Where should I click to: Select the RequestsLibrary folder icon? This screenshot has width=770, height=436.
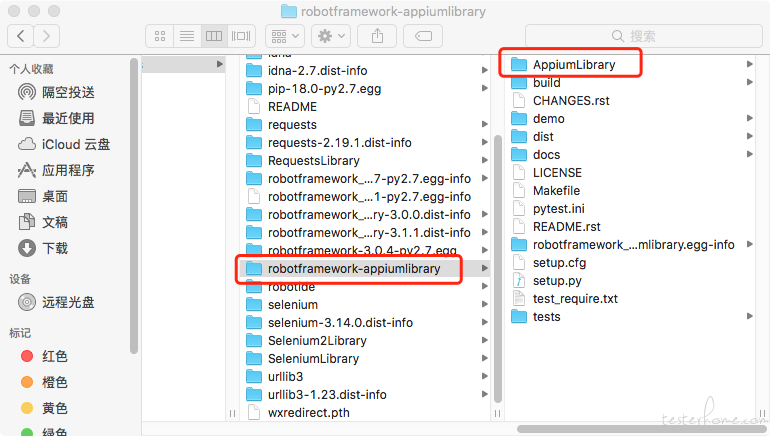254,161
